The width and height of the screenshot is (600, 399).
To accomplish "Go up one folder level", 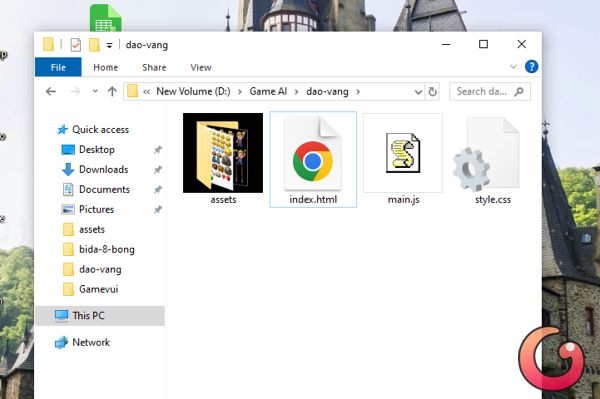I will pyautogui.click(x=112, y=91).
